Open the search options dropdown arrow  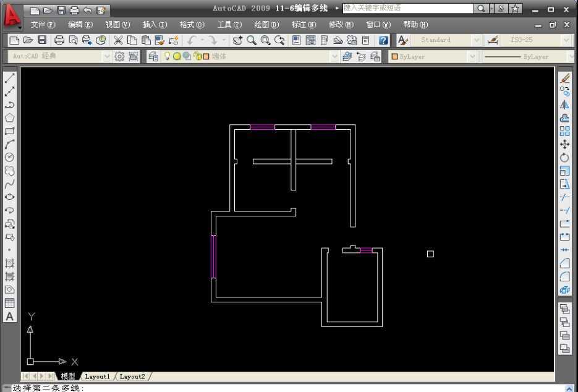491,8
